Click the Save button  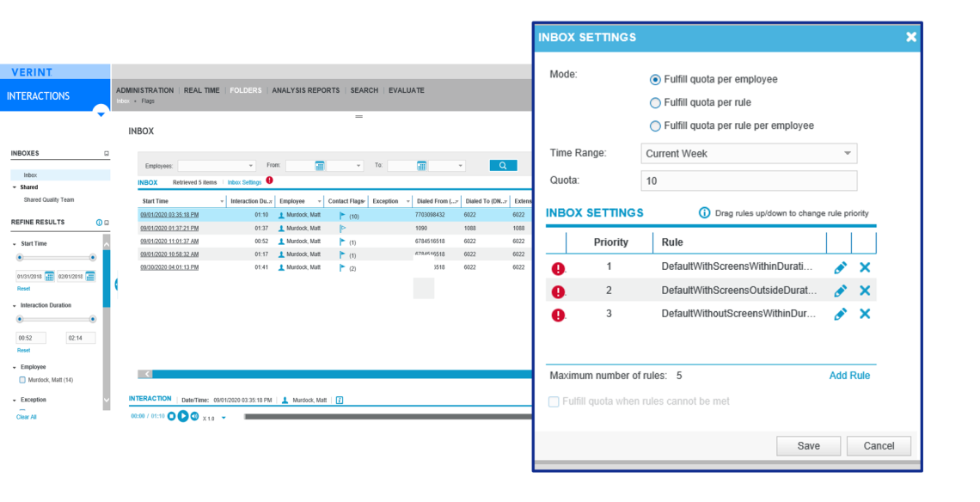[x=808, y=446]
